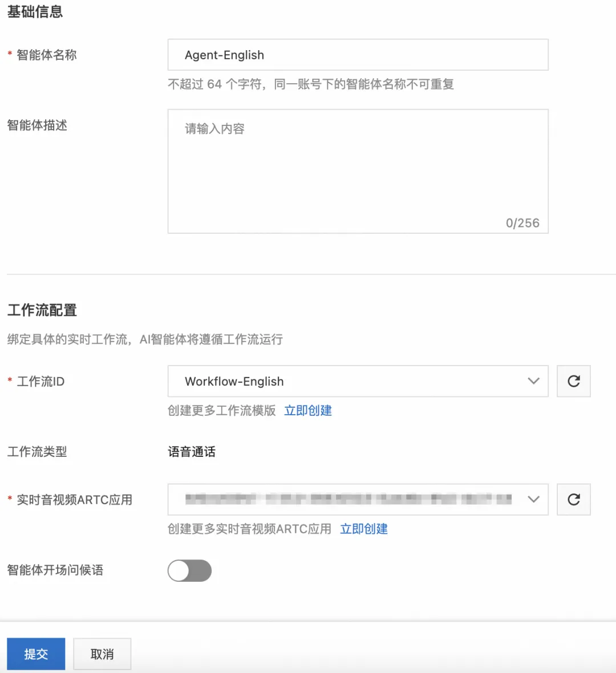This screenshot has height=673, width=616.
Task: Open the 实时音视频ARTC应用 dropdown
Action: [358, 499]
